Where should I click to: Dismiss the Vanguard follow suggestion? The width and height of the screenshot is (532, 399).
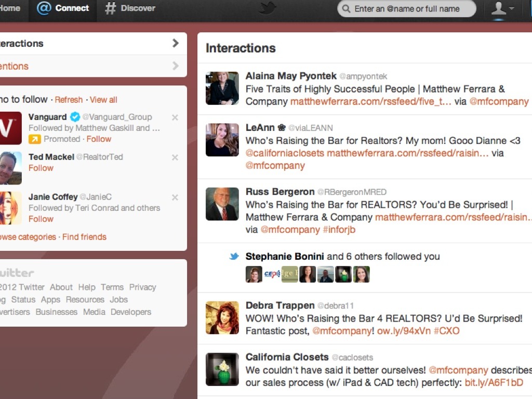(175, 117)
